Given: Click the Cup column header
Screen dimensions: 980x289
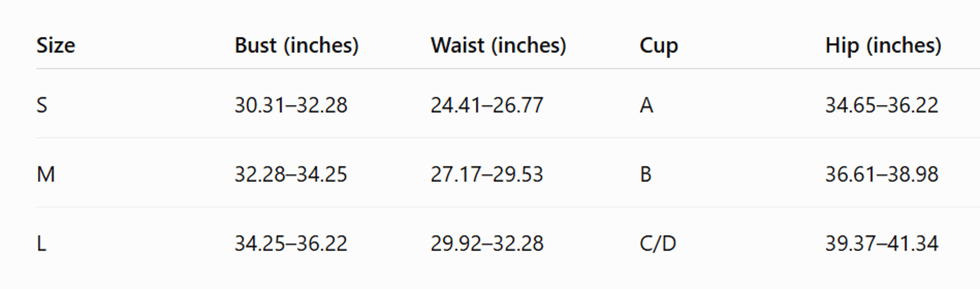Looking at the screenshot, I should pyautogui.click(x=658, y=46).
